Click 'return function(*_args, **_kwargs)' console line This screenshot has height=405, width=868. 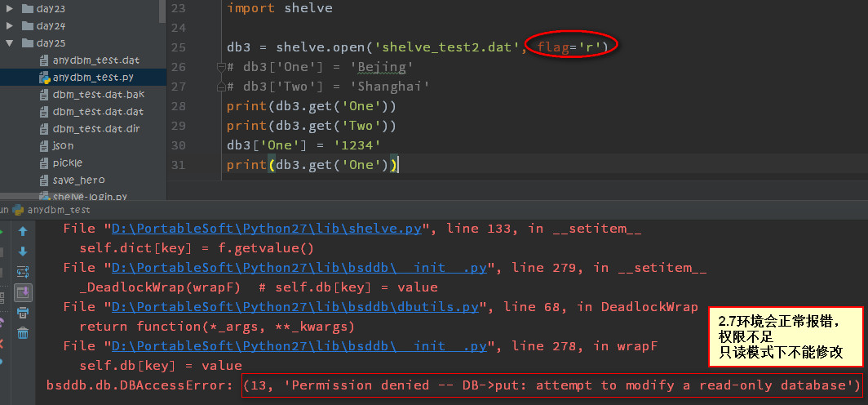[x=217, y=327]
